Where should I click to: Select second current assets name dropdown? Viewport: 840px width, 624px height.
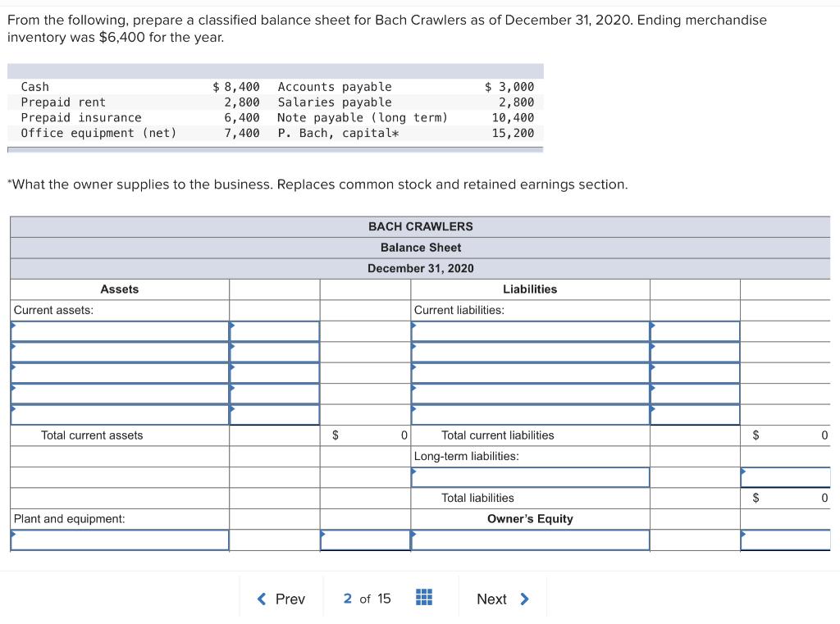tap(120, 352)
